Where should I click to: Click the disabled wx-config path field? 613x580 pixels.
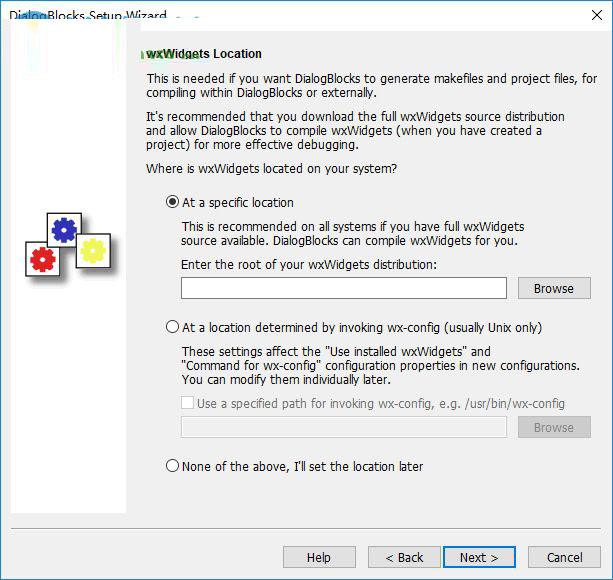point(344,427)
